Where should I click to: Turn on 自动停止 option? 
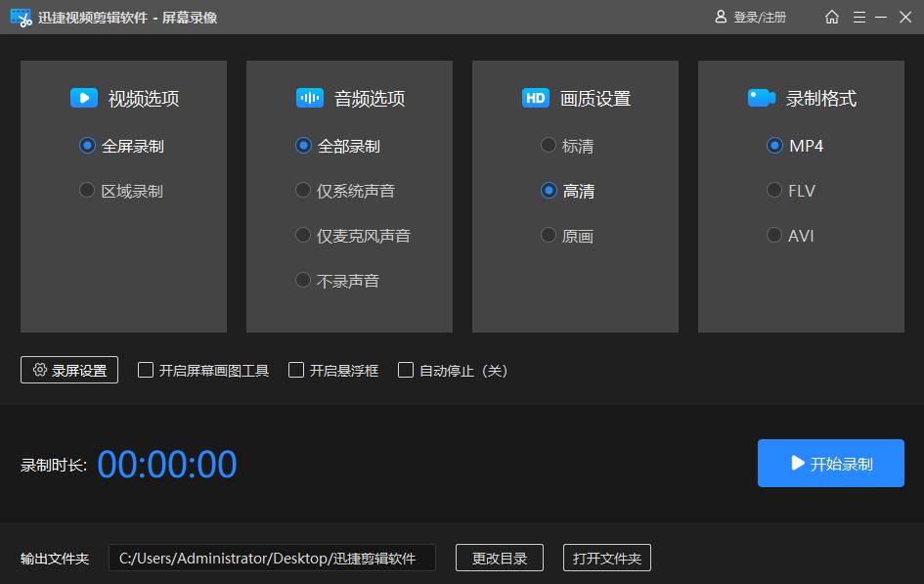tap(406, 370)
